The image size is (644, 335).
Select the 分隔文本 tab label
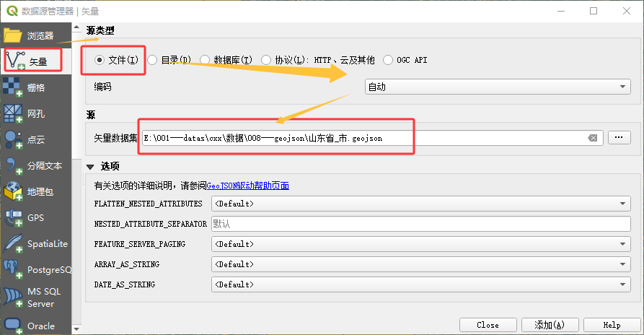coord(45,165)
